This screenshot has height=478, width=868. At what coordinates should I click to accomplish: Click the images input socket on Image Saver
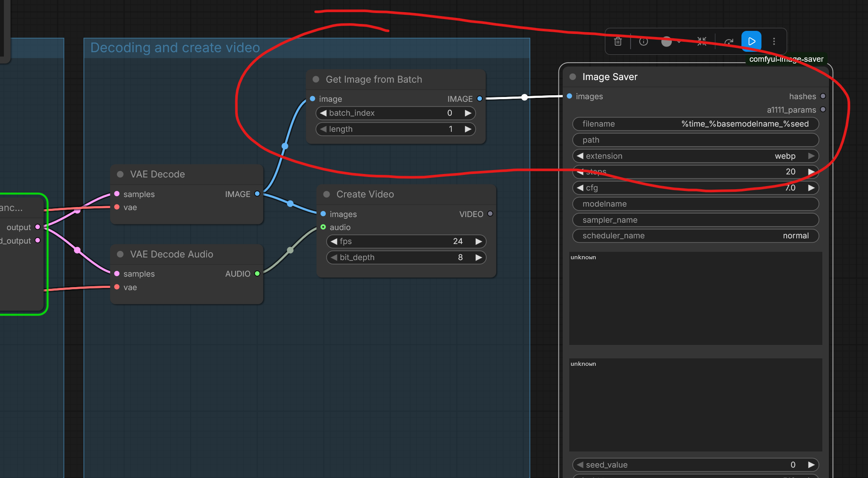(569, 96)
